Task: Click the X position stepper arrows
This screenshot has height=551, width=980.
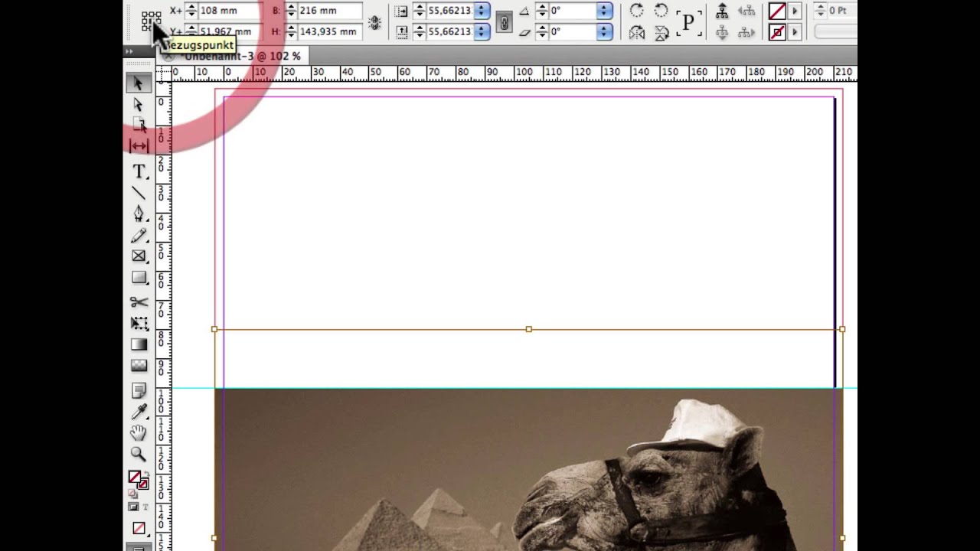Action: [x=191, y=11]
